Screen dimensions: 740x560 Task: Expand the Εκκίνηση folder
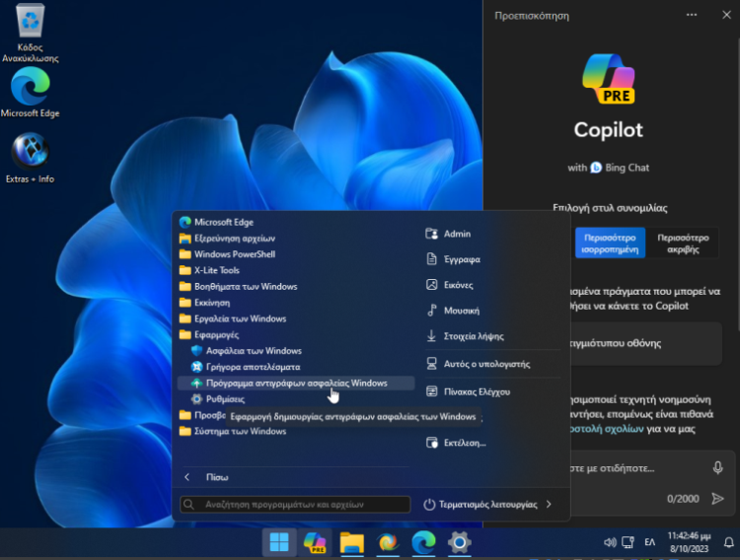205,303
